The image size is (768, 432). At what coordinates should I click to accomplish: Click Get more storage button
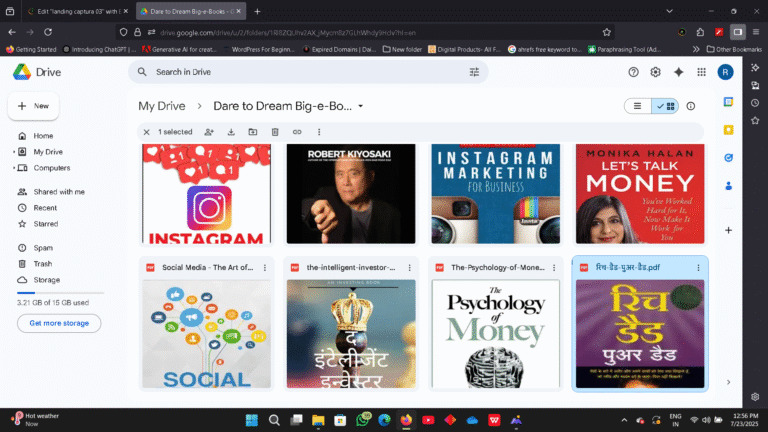pyautogui.click(x=59, y=323)
